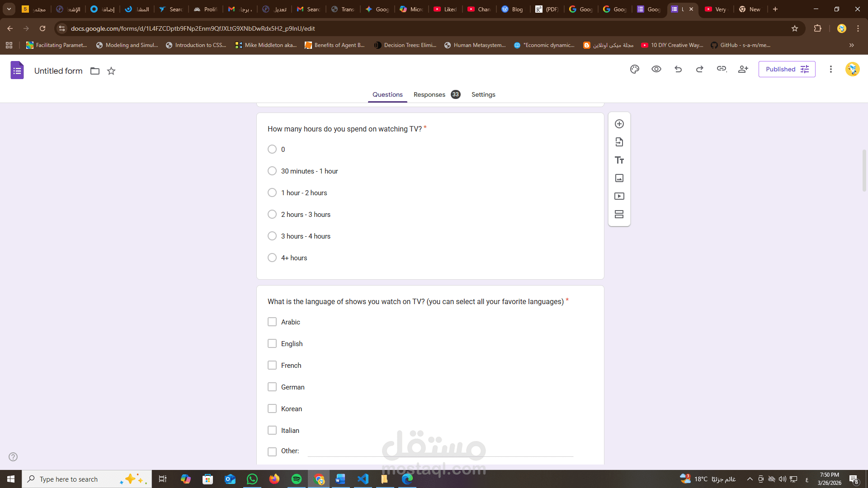Click the Published button

[x=787, y=69]
